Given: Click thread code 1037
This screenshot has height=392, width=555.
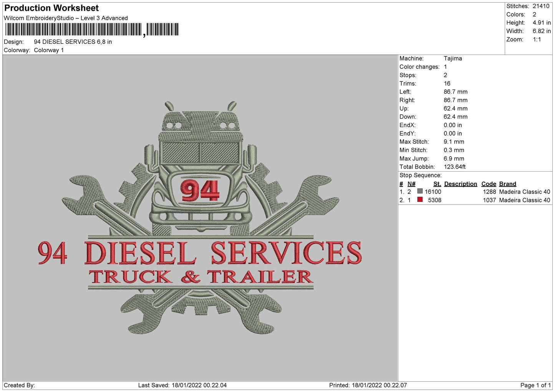Looking at the screenshot, I should pos(489,200).
